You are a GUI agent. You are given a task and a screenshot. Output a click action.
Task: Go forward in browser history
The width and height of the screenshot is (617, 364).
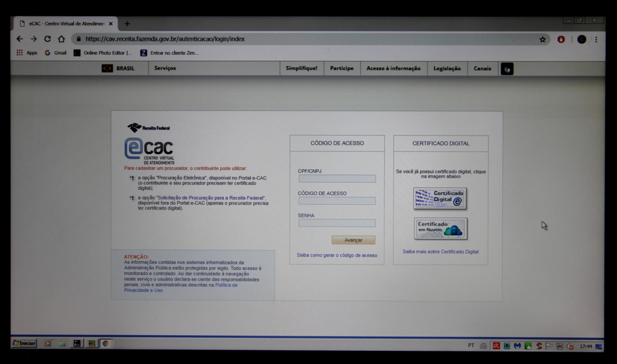[34, 39]
